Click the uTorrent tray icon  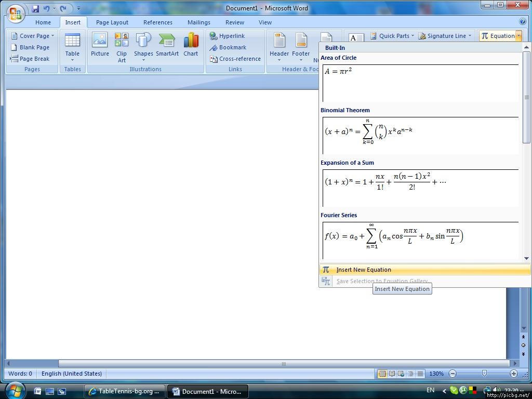[462, 390]
